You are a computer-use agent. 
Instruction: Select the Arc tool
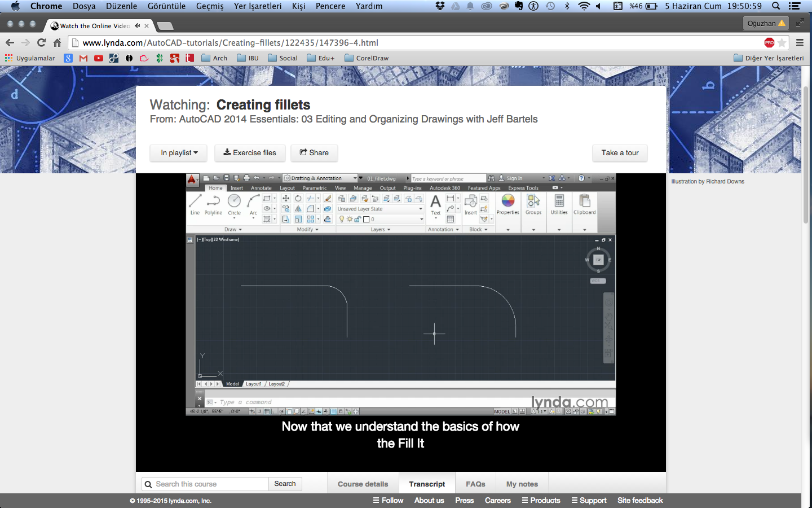[253, 204]
